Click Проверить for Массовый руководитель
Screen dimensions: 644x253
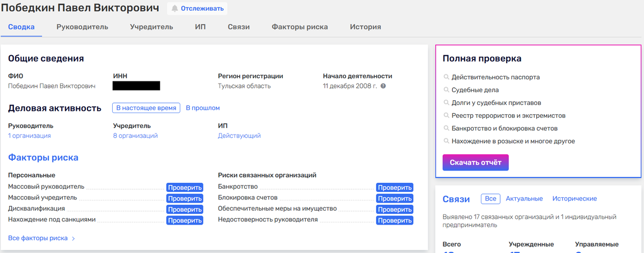pyautogui.click(x=185, y=187)
